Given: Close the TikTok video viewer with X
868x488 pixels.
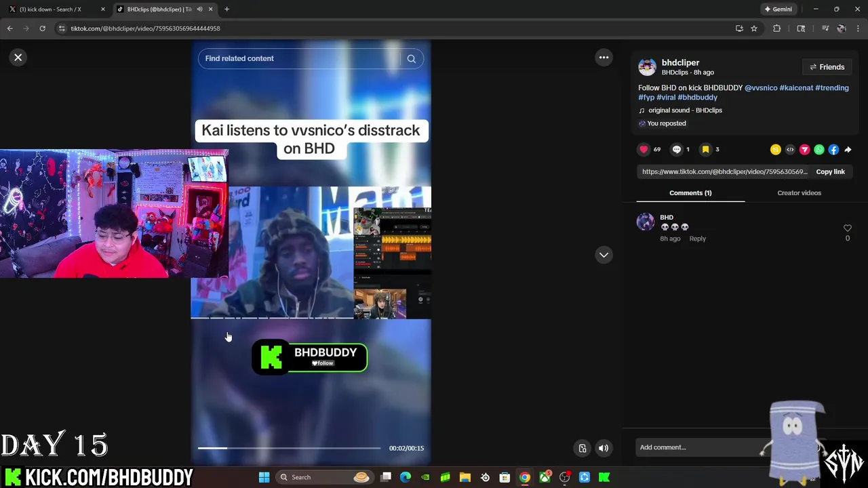Looking at the screenshot, I should click(x=18, y=58).
